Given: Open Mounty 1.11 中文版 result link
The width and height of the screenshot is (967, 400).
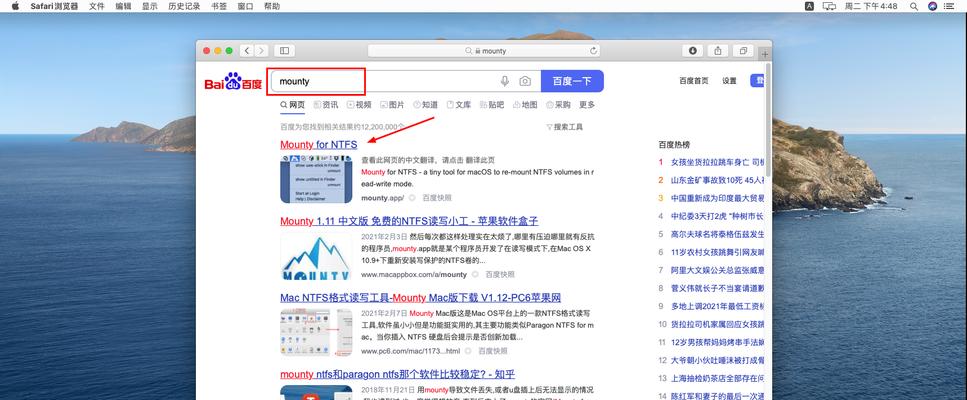Looking at the screenshot, I should coord(409,221).
